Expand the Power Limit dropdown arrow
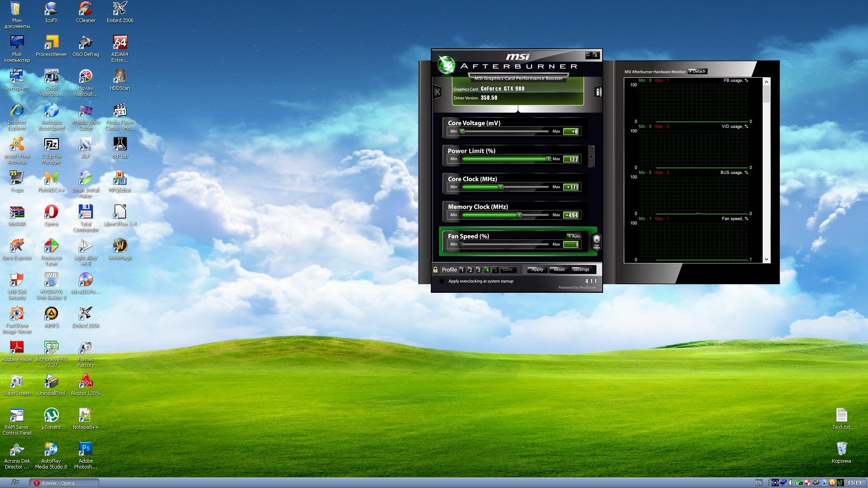 point(591,157)
